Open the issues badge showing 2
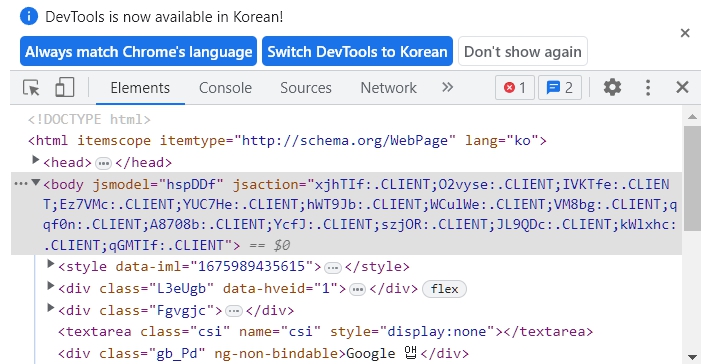 560,88
